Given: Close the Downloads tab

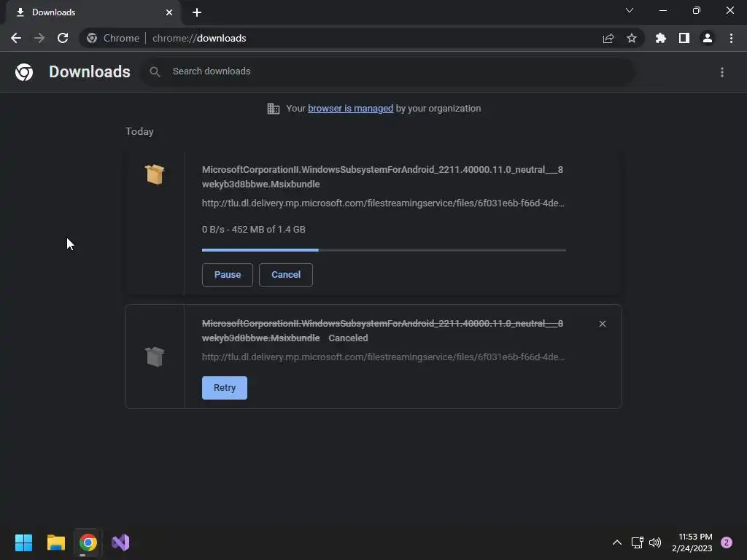Looking at the screenshot, I should [x=169, y=12].
